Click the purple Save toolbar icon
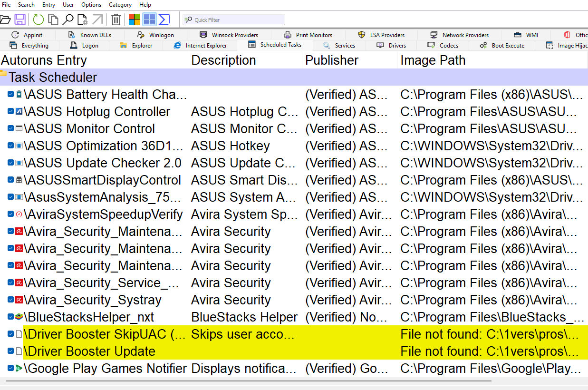Screen dimensions: 588x390 pos(20,19)
